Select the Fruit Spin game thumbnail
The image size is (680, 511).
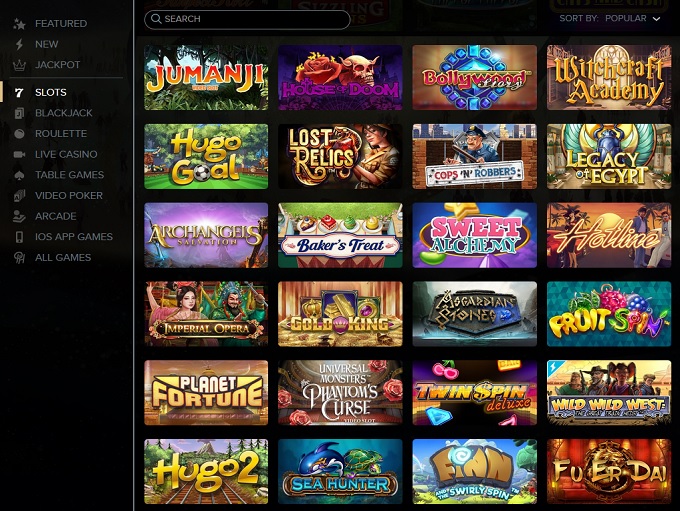(609, 314)
